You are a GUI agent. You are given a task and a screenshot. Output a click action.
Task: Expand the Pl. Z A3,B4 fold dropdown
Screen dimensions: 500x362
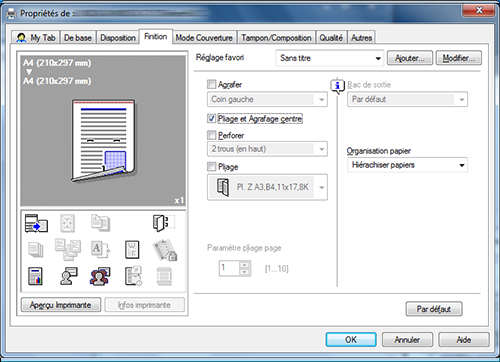coord(267,187)
